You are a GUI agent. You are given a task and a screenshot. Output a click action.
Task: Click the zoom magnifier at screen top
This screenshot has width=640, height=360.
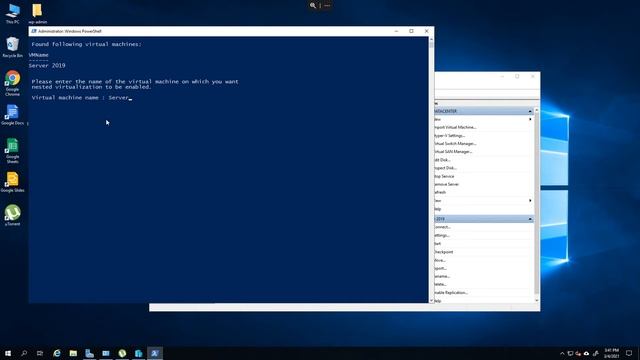(x=313, y=6)
